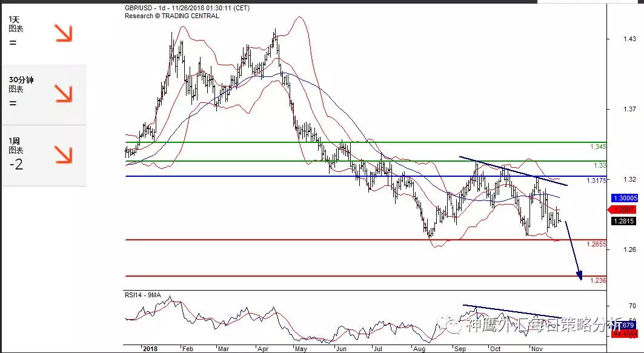Click the green 1.33 resistance level label

(600, 165)
